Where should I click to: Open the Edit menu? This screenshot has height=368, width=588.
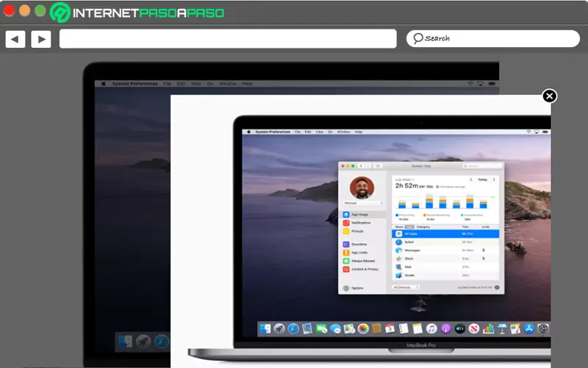tap(308, 132)
